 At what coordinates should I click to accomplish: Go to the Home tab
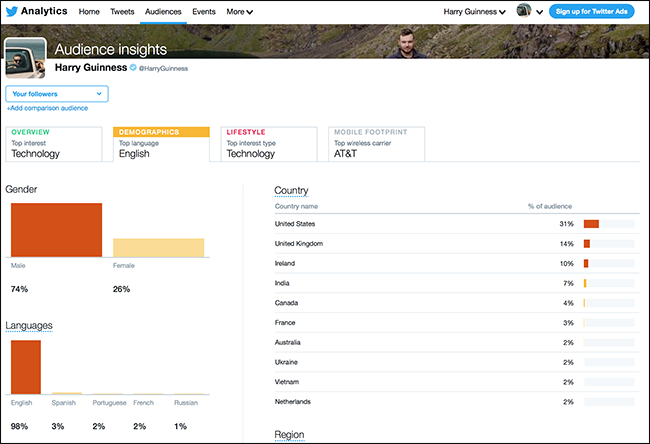pyautogui.click(x=89, y=12)
